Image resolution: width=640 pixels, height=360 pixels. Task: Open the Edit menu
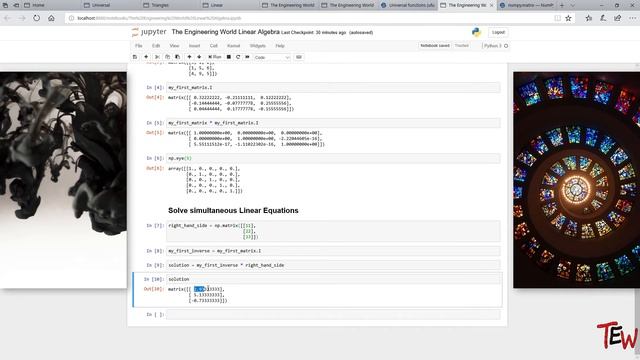click(x=156, y=46)
